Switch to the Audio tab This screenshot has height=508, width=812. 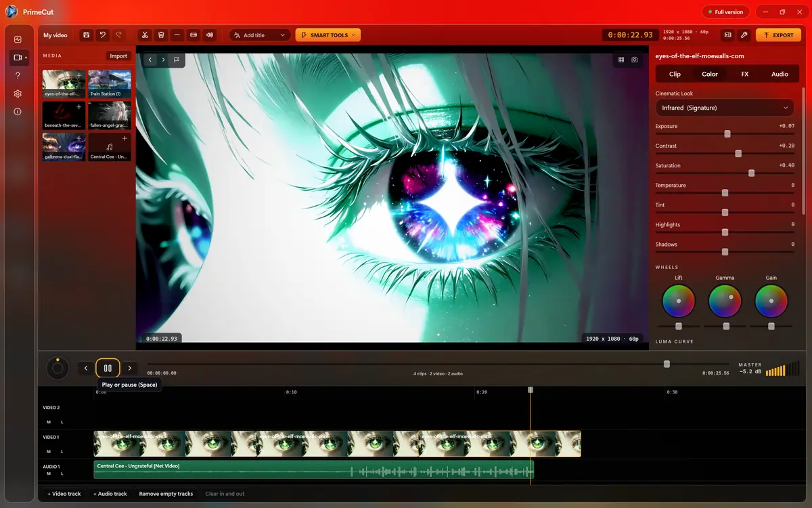pos(780,74)
